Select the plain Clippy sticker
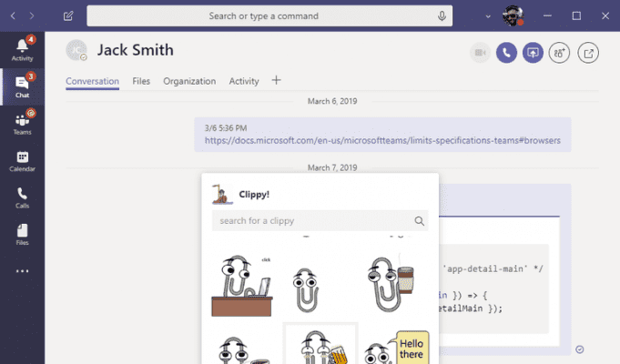This screenshot has height=364, width=620. (x=306, y=290)
